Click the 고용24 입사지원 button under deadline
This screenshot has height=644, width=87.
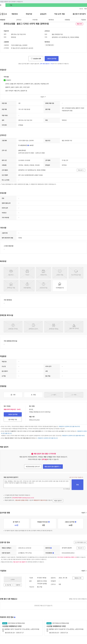(13, 414)
